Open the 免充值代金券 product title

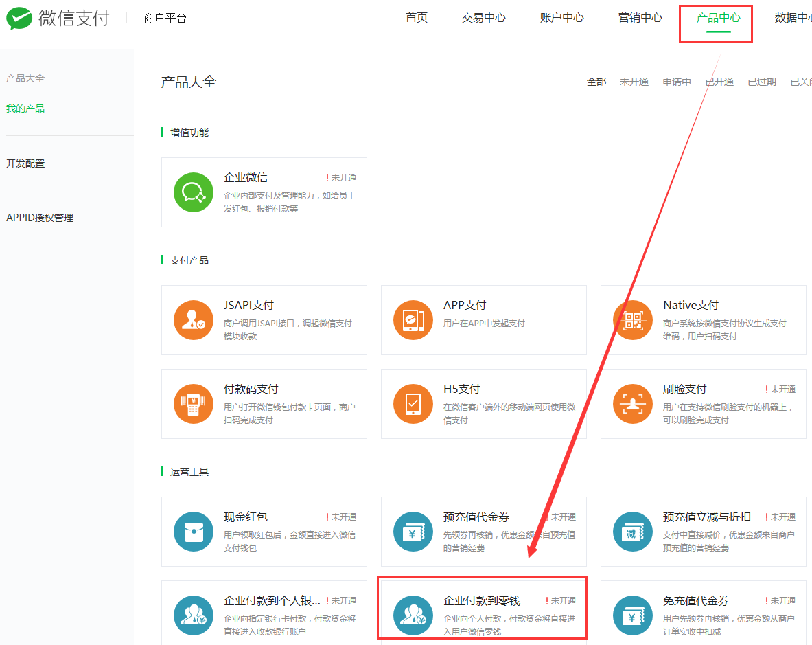(696, 601)
